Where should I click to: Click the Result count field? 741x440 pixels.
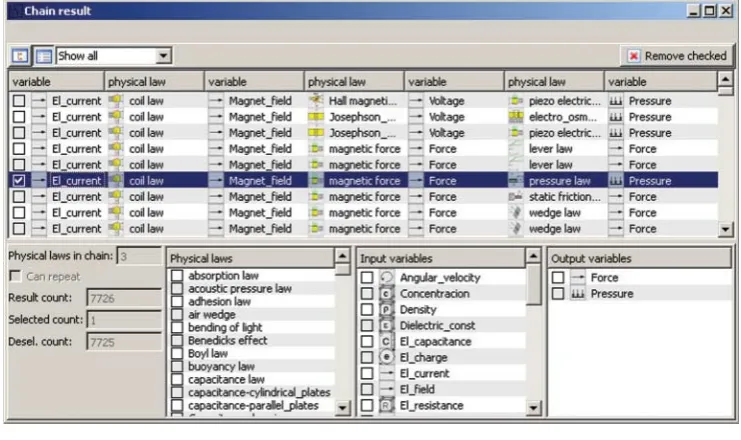[124, 298]
